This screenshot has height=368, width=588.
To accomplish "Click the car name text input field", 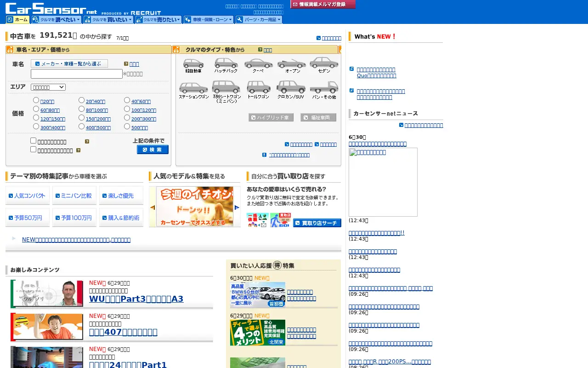I will tap(77, 74).
